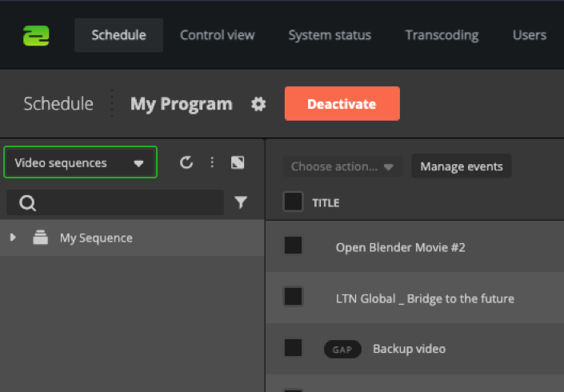This screenshot has width=564, height=392.
Task: Expand the My Sequence tree node
Action: [13, 238]
